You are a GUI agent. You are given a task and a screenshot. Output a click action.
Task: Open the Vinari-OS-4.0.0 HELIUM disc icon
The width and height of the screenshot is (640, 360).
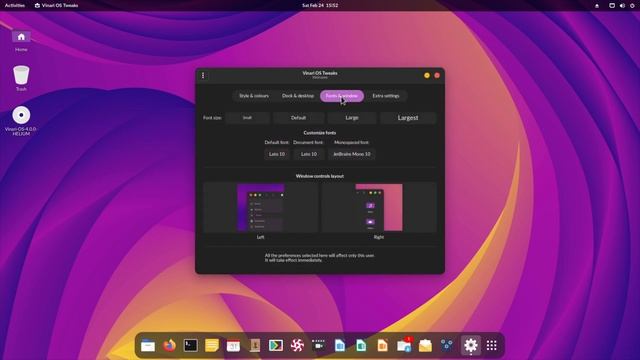tap(21, 121)
